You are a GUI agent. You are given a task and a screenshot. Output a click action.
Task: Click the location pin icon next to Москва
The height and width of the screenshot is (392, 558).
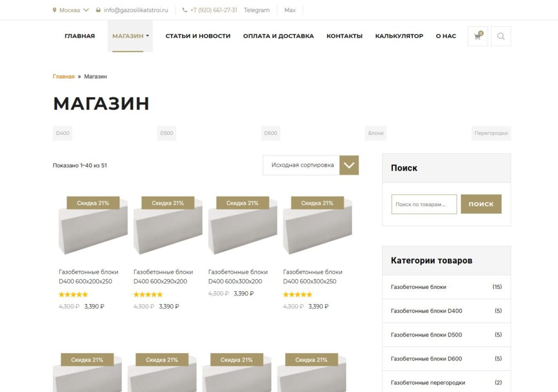(x=54, y=10)
